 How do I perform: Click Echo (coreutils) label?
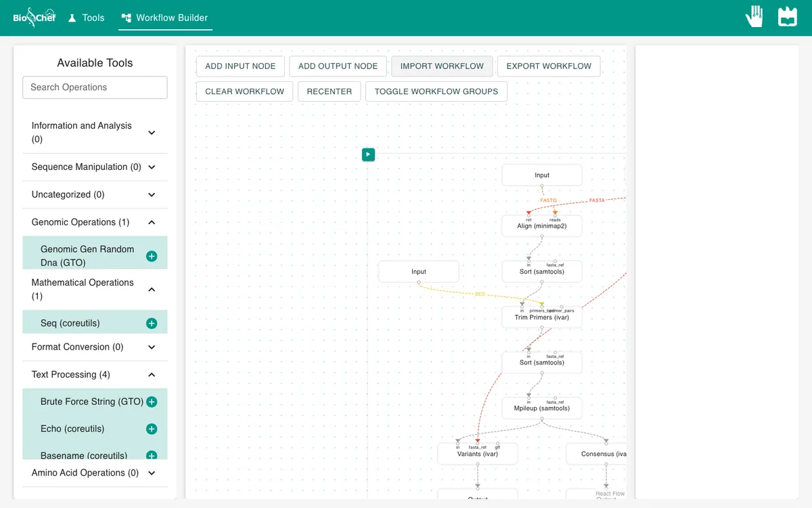(x=72, y=429)
